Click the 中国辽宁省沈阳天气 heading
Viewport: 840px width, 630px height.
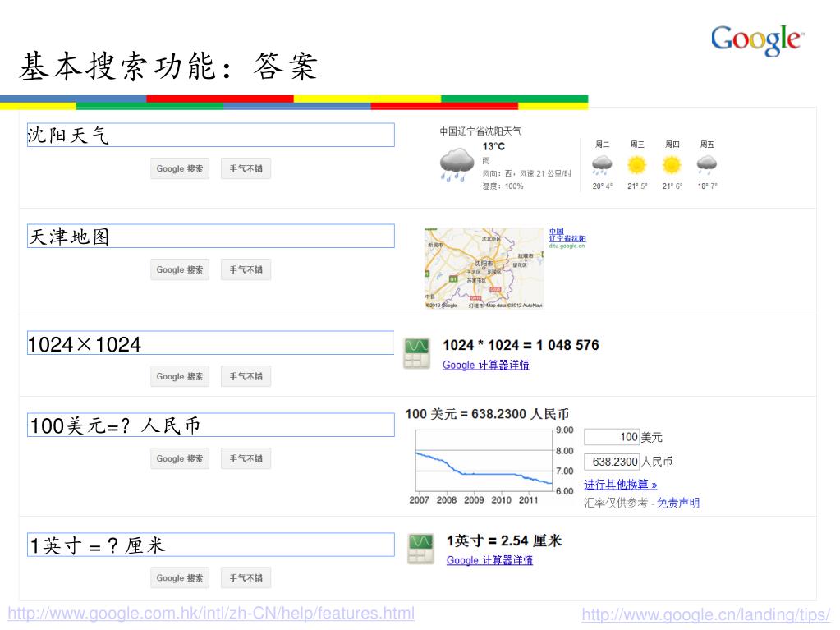(480, 131)
